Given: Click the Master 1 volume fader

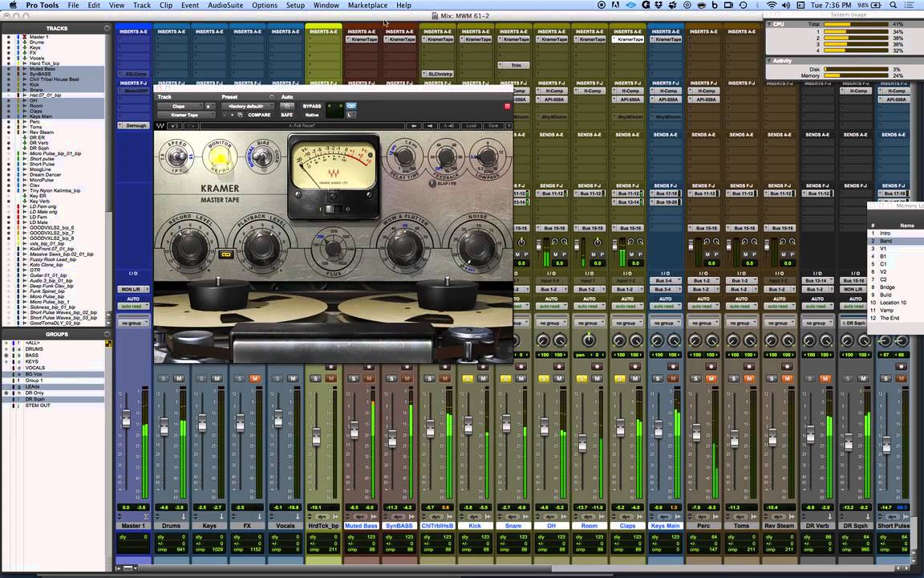Looking at the screenshot, I should pos(126,419).
